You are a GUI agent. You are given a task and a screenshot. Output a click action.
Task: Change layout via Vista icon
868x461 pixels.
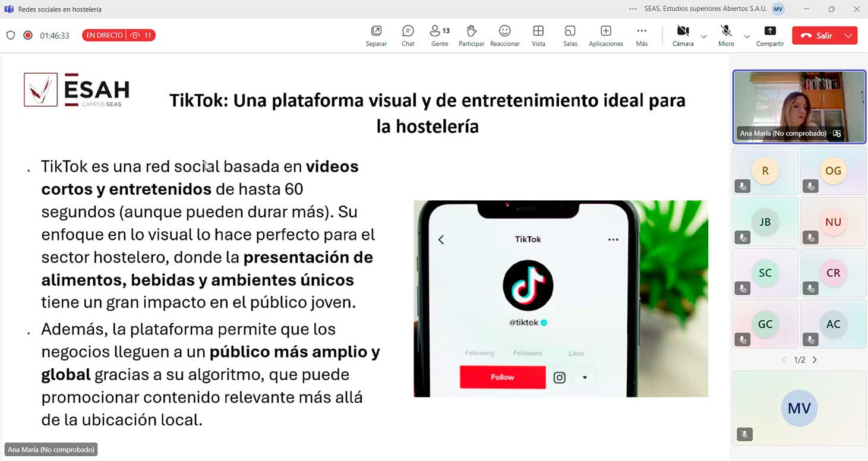538,36
